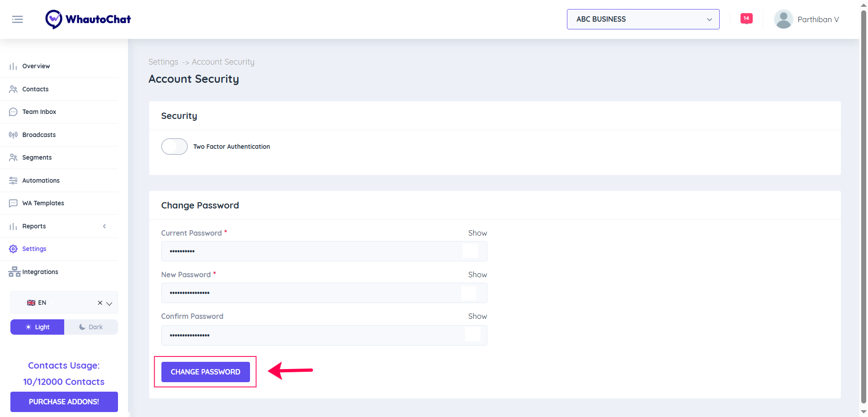Open the ABC BUSINESS dropdown
The width and height of the screenshot is (868, 417).
pyautogui.click(x=643, y=19)
